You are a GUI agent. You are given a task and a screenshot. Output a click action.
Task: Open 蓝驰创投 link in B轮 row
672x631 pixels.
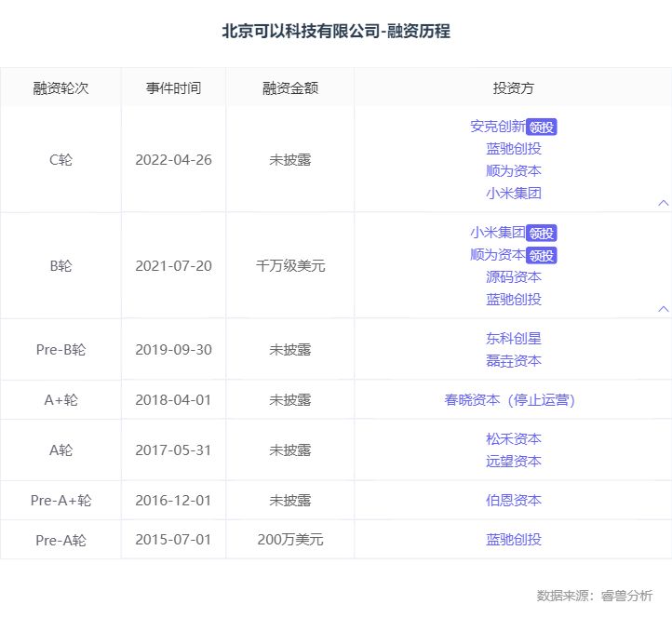pos(514,300)
